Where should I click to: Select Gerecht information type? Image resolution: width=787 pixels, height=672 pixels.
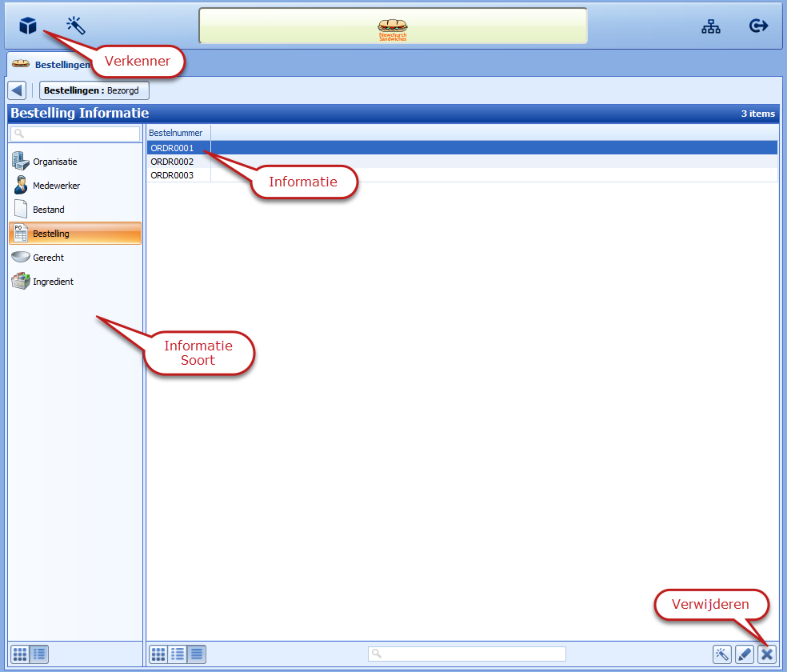[75, 258]
